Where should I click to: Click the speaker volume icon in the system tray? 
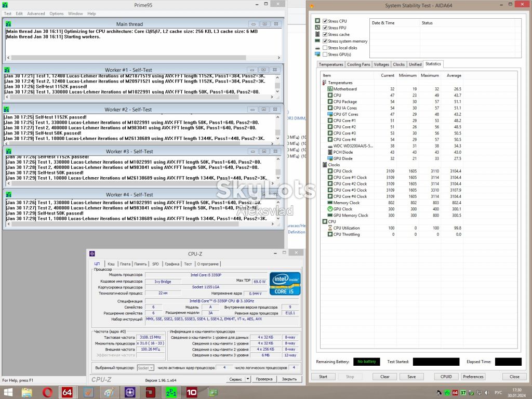[487, 393]
